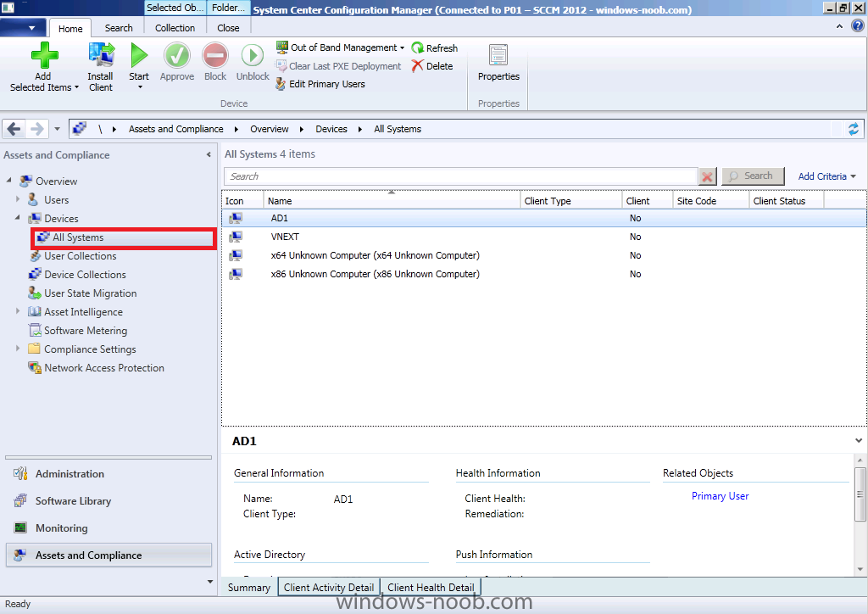Click the Delete ribbon button

click(431, 66)
